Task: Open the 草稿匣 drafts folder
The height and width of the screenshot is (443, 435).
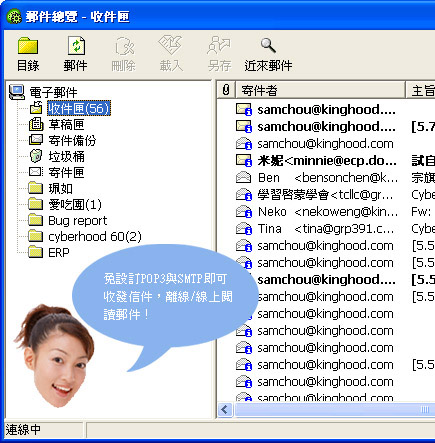Action: 66,125
